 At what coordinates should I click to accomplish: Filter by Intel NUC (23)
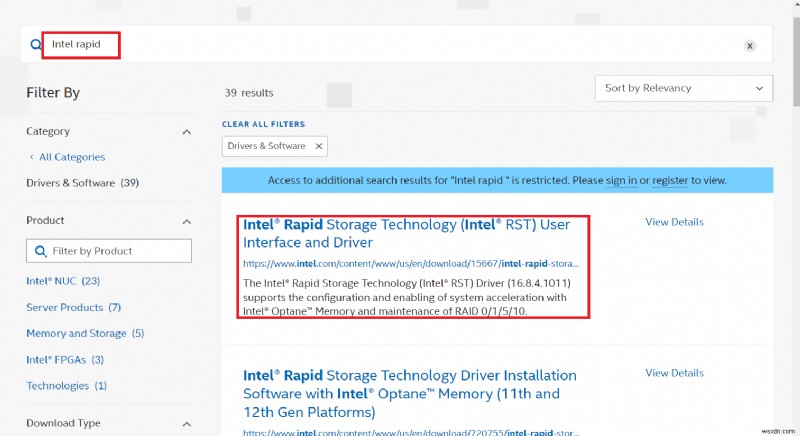[63, 281]
